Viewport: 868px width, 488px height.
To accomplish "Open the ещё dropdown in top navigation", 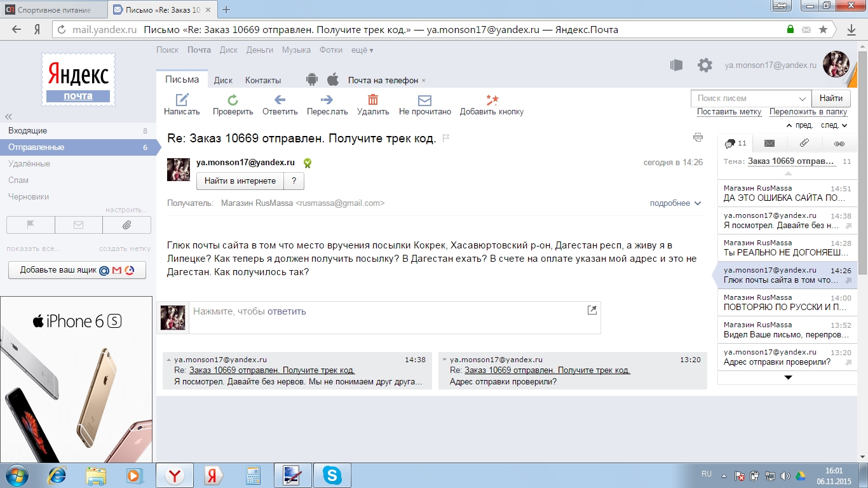I will click(x=362, y=50).
